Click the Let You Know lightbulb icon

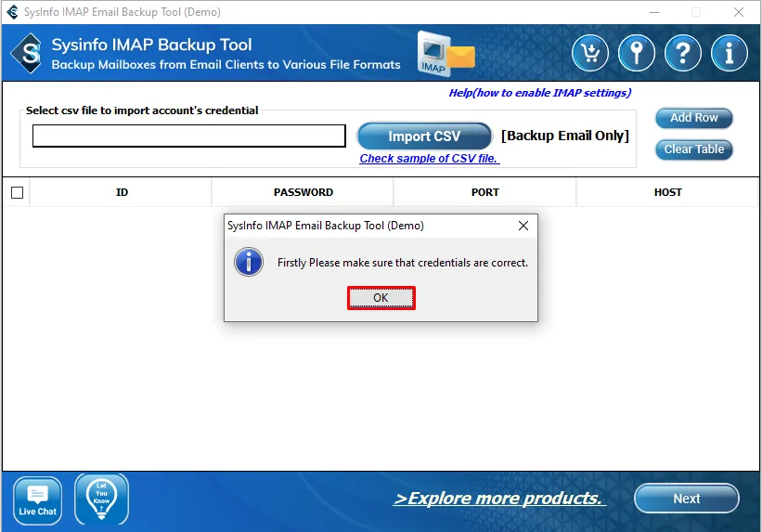click(x=101, y=500)
